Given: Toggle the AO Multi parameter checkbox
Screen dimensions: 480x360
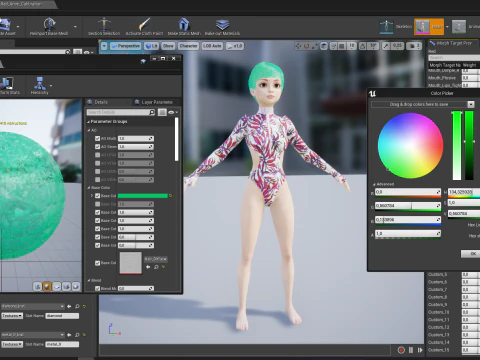Looking at the screenshot, I should pyautogui.click(x=97, y=138).
